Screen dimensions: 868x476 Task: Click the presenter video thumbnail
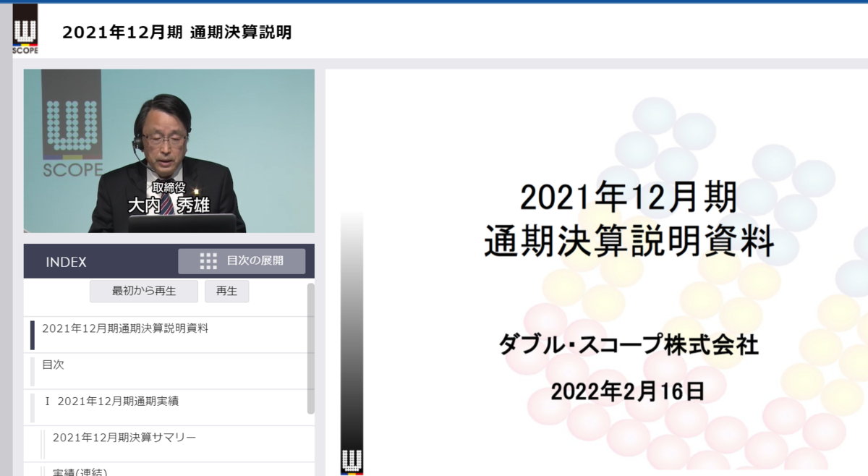pos(169,150)
